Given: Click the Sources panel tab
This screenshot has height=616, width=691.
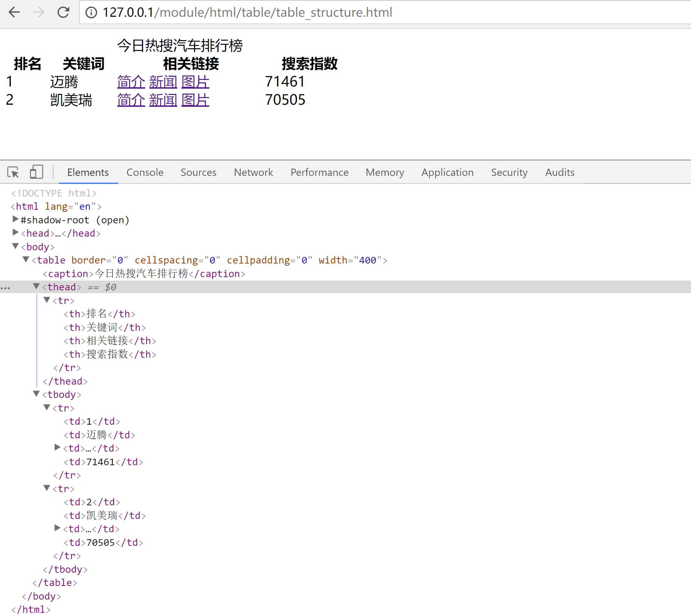Looking at the screenshot, I should click(x=198, y=172).
